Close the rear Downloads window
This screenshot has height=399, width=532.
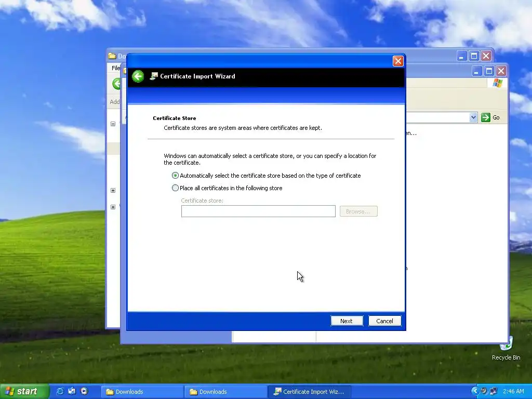(486, 56)
